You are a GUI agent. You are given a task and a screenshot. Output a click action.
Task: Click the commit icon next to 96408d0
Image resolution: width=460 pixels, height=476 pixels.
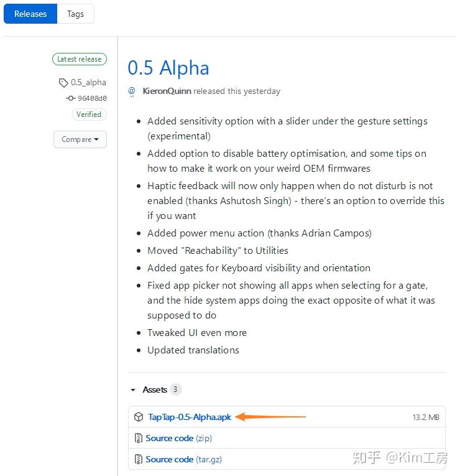coord(70,98)
